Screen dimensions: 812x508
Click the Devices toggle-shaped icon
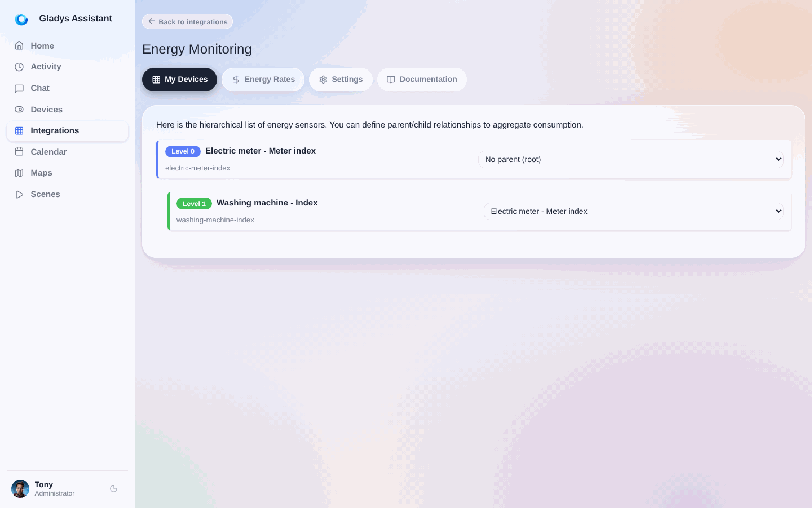click(19, 110)
